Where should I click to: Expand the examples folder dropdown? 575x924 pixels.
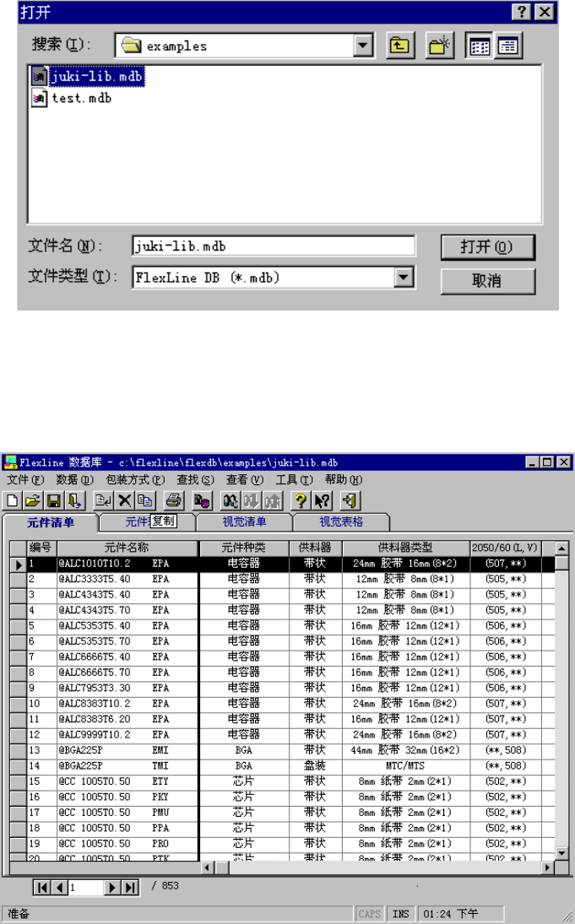[x=363, y=46]
